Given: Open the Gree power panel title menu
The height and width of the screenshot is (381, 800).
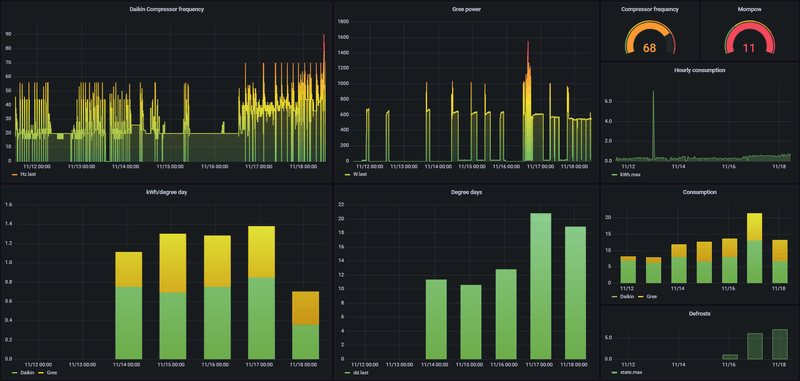Looking at the screenshot, I should [466, 9].
